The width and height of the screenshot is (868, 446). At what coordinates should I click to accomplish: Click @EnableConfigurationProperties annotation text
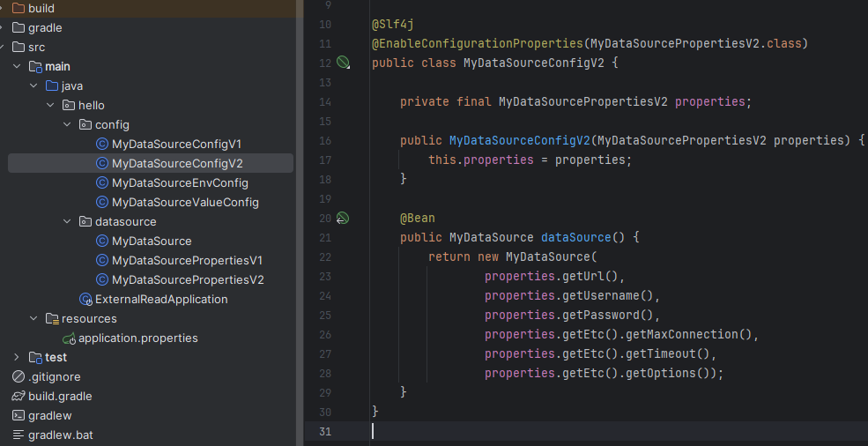(478, 43)
